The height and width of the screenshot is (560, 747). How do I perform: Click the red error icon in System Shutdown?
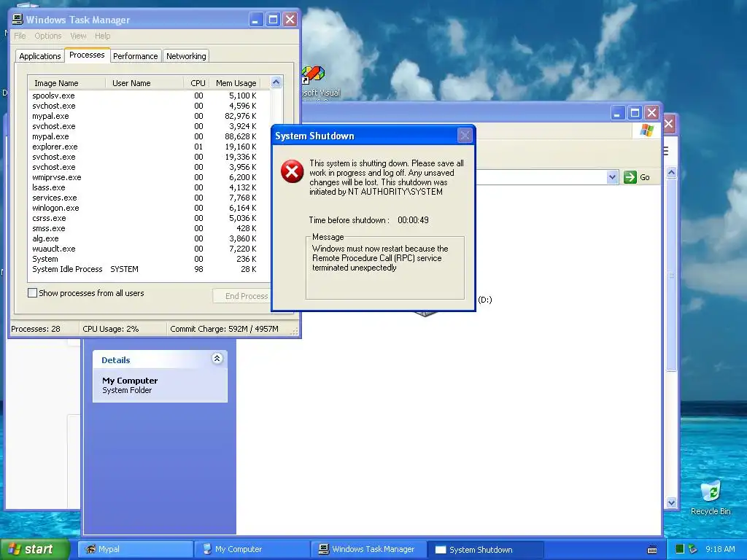pyautogui.click(x=292, y=171)
